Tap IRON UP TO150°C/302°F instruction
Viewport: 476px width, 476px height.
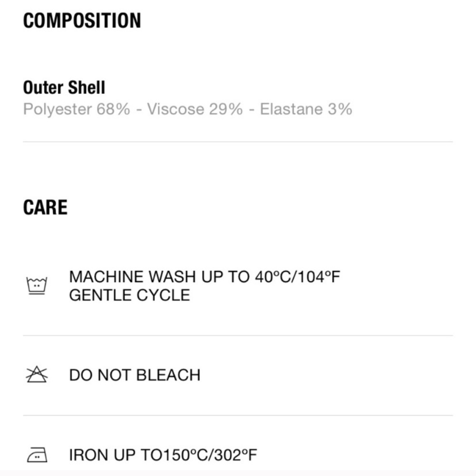point(163,455)
